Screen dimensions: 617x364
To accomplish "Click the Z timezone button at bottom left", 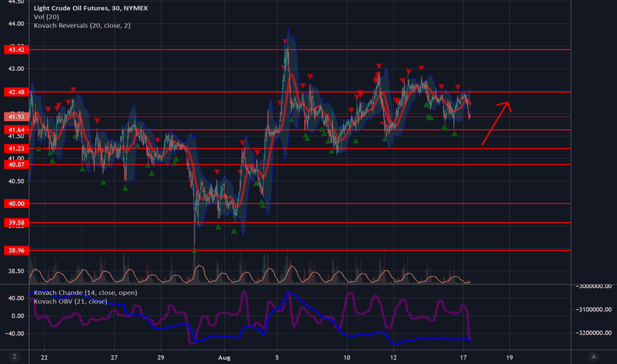I will pyautogui.click(x=15, y=357).
